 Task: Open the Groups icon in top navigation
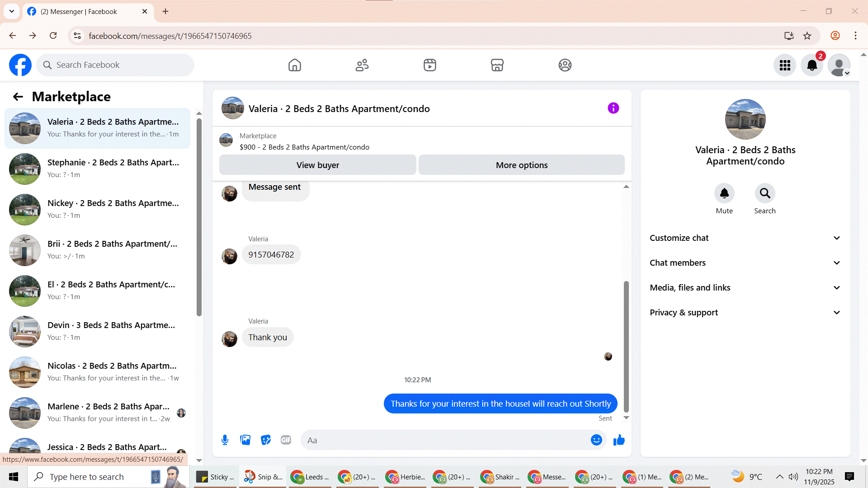click(565, 65)
